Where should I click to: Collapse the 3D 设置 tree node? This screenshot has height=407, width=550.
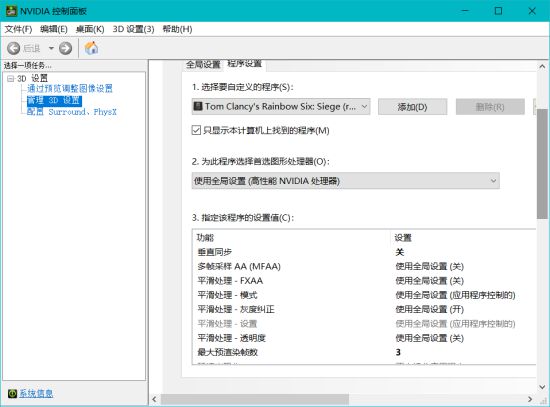coord(10,78)
